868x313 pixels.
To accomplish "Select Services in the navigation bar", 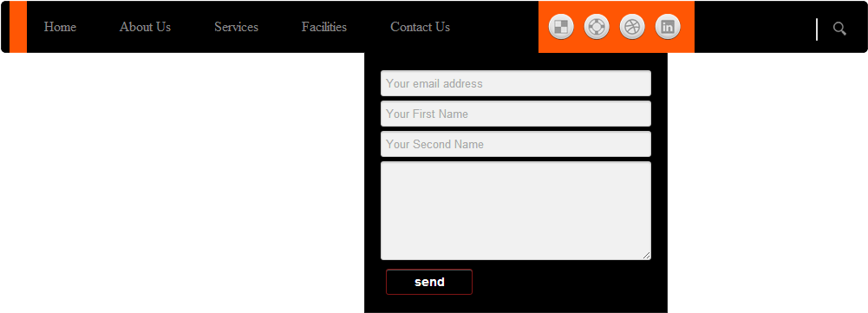I will pyautogui.click(x=237, y=27).
